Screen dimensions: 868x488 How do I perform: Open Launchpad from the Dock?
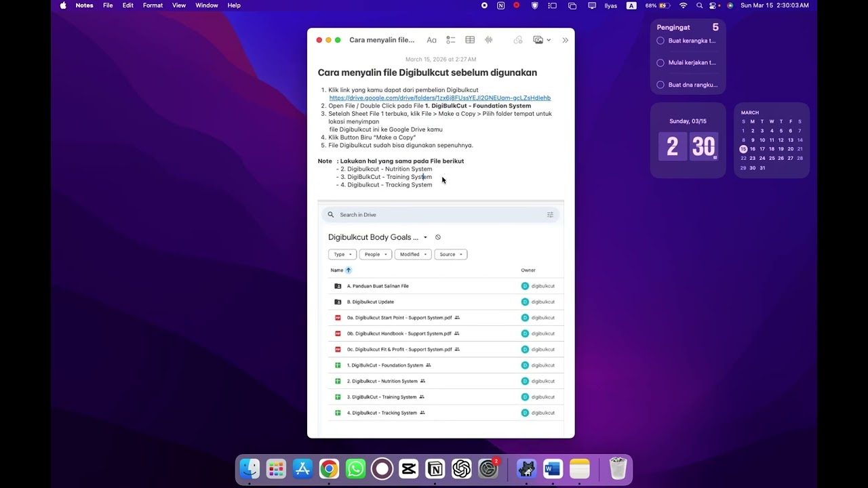(276, 468)
